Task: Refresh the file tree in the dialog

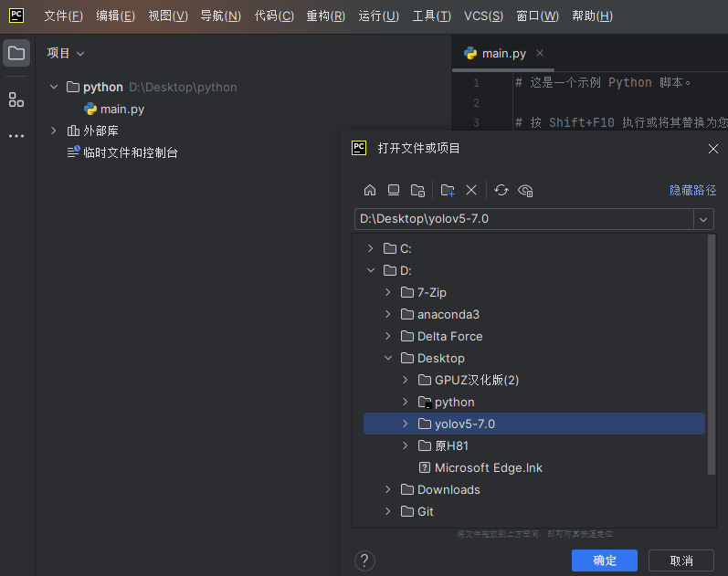Action: tap(501, 190)
